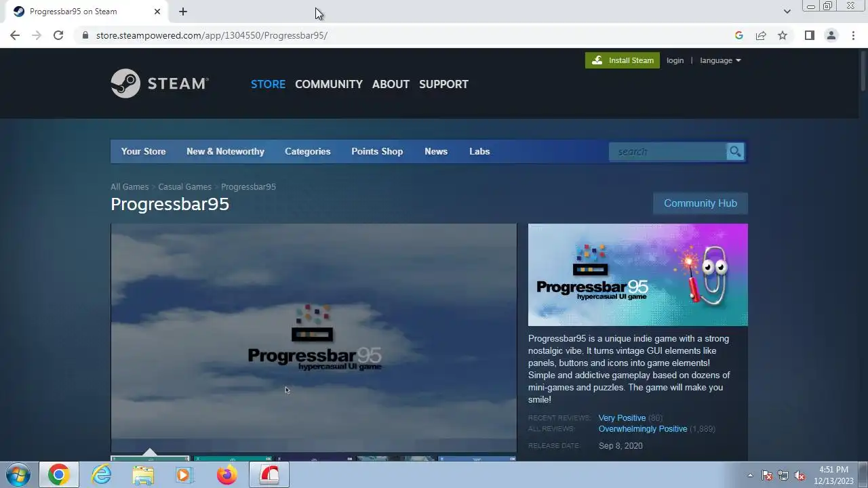
Task: Open the red app icon in taskbar
Action: [x=269, y=475]
